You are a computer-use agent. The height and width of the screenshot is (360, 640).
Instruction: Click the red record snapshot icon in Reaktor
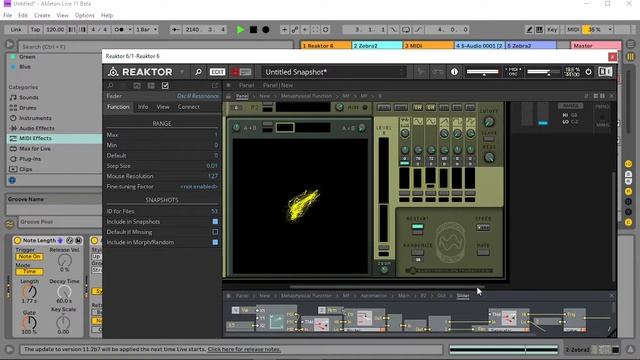point(236,72)
